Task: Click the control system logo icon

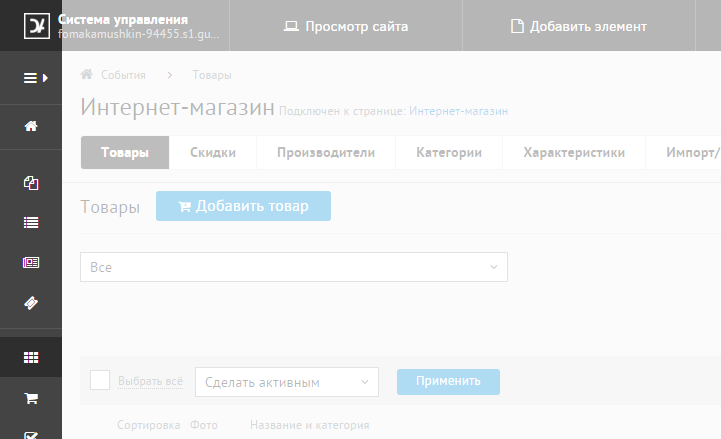Action: coord(37,26)
